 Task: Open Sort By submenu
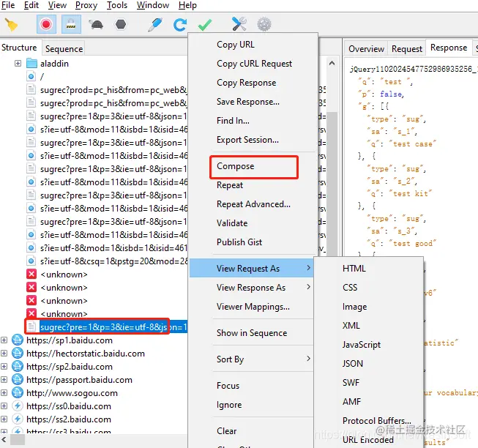point(252,359)
